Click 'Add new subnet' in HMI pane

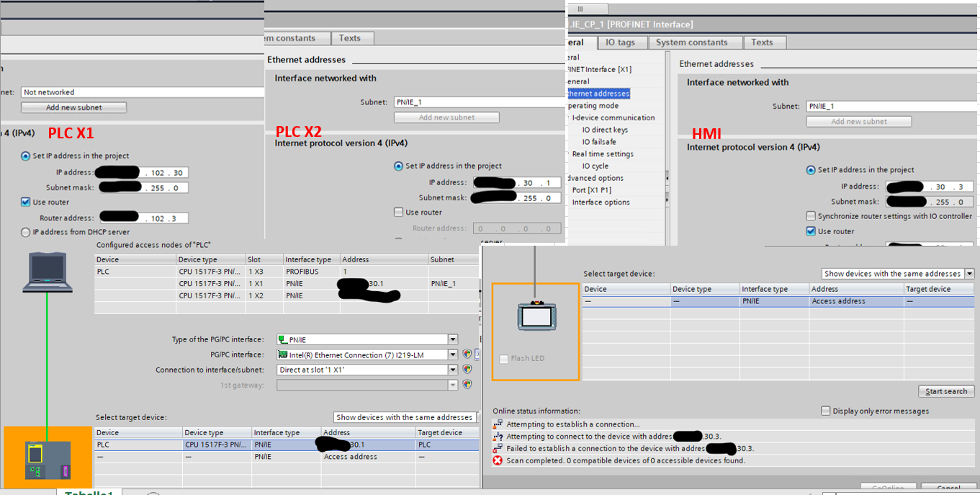pos(859,122)
